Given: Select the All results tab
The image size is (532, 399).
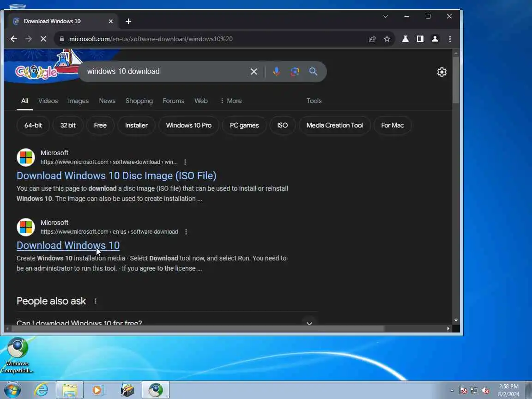Looking at the screenshot, I should point(24,101).
